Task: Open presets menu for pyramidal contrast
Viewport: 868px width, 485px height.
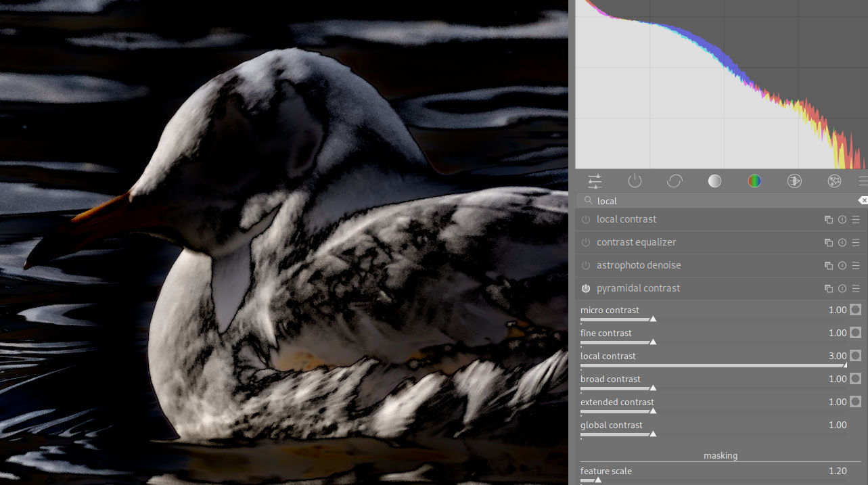Action: pos(856,289)
